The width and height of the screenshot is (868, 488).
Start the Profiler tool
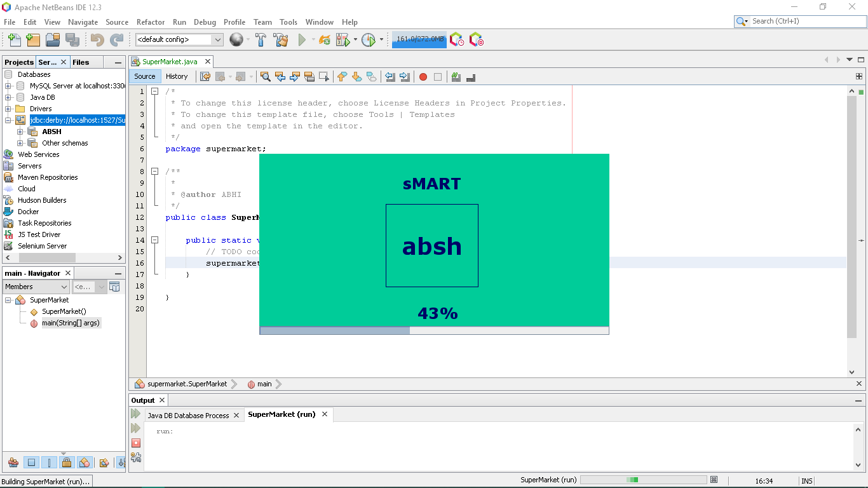[x=369, y=39]
